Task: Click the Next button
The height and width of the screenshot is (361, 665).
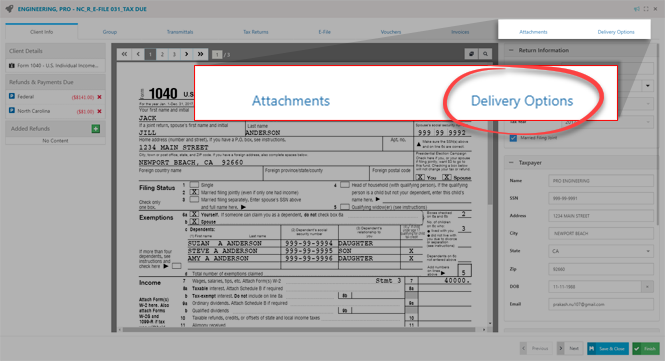Action: tap(570, 348)
